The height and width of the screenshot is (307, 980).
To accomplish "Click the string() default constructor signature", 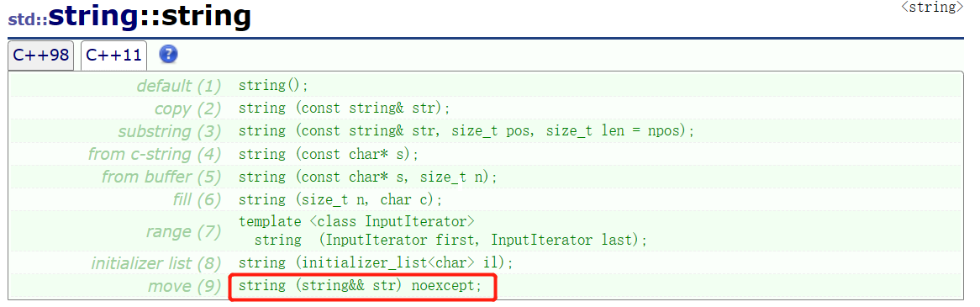I will (274, 86).
